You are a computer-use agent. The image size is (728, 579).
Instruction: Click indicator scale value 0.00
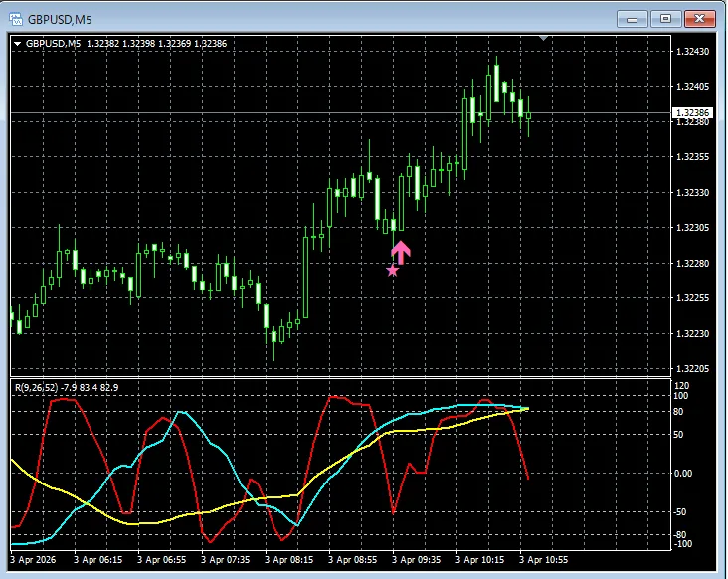click(x=682, y=474)
